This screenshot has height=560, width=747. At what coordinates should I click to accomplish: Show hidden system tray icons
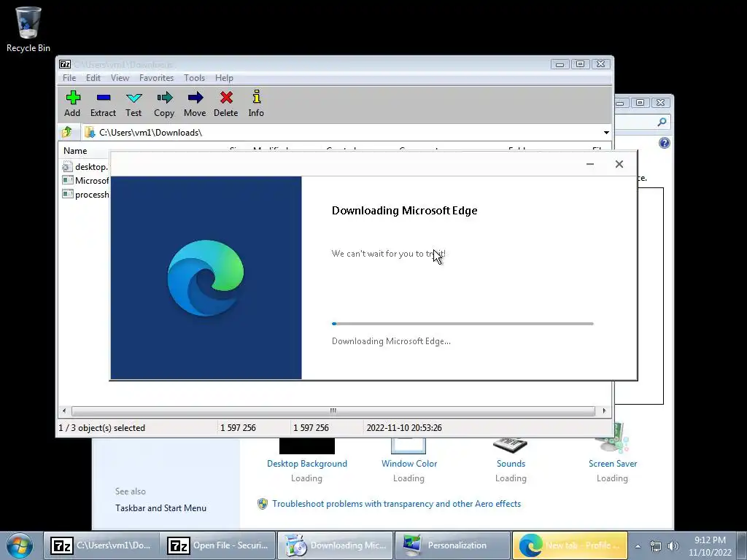(638, 546)
